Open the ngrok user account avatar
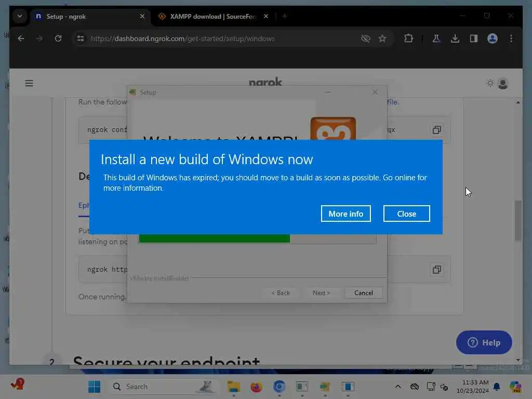Viewport: 532px width, 399px height. pos(503,83)
